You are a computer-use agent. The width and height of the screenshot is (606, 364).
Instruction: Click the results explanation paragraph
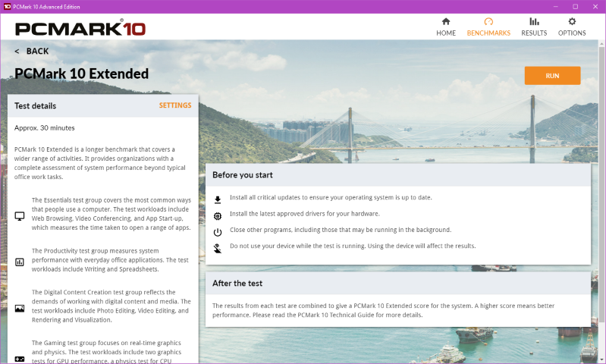pos(383,310)
